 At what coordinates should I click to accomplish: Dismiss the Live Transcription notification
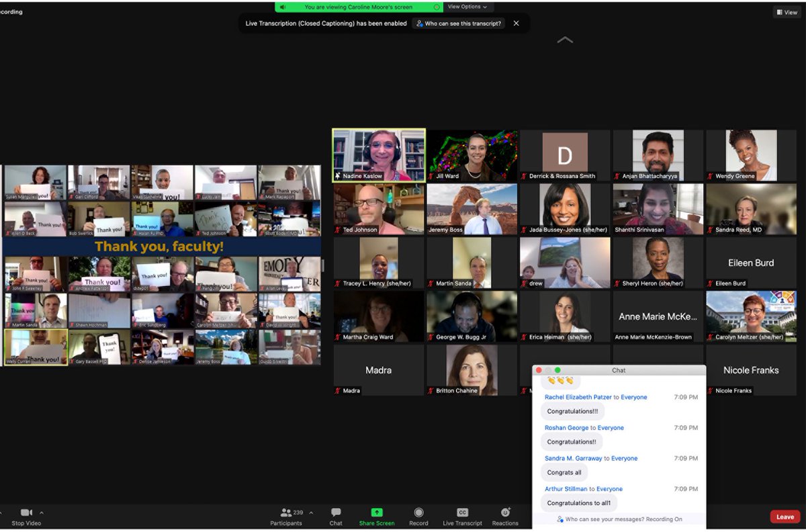point(516,24)
